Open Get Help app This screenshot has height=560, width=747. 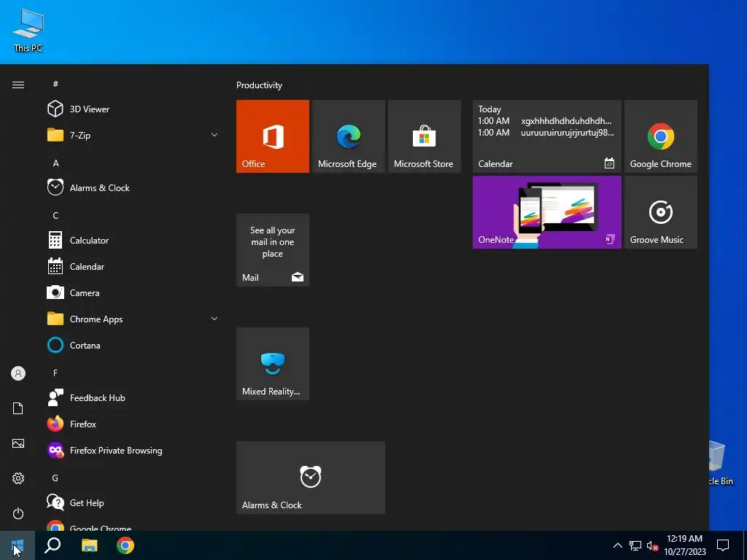pos(133,503)
